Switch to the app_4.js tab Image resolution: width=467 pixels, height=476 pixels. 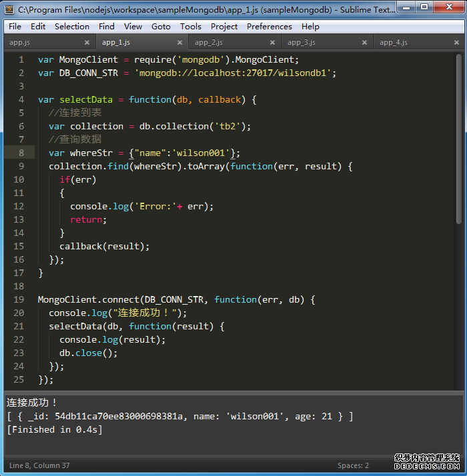[x=394, y=43]
